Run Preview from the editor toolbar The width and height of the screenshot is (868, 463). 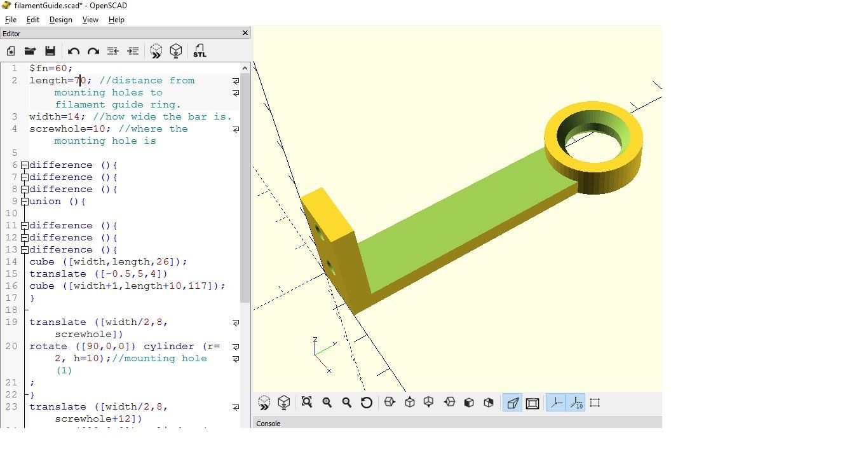click(x=156, y=51)
